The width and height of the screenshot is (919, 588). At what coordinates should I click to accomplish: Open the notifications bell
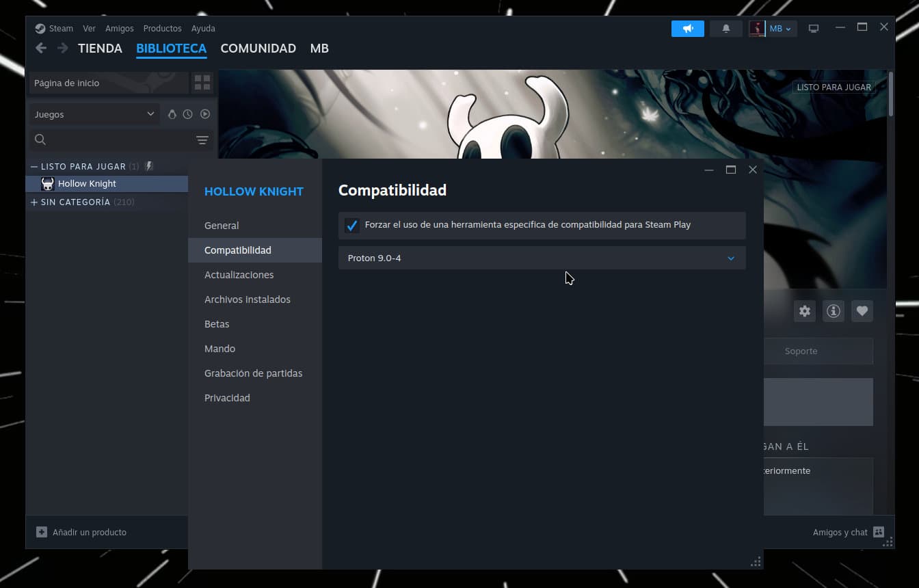coord(725,29)
